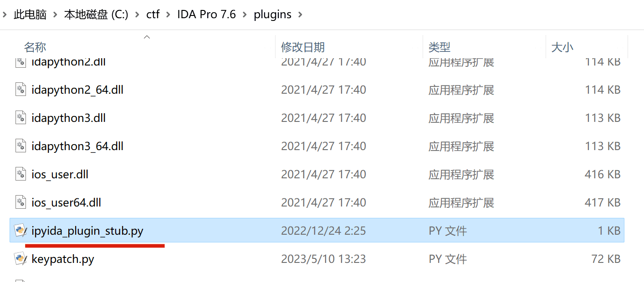644x282 pixels.
Task: Select the keypatch.py file name
Action: [x=63, y=259]
